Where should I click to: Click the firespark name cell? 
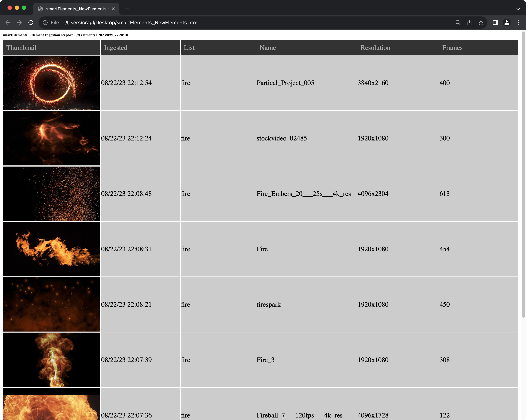point(269,305)
